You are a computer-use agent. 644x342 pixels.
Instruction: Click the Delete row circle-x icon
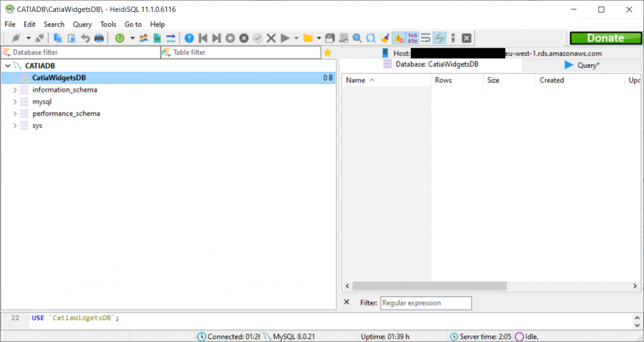244,38
